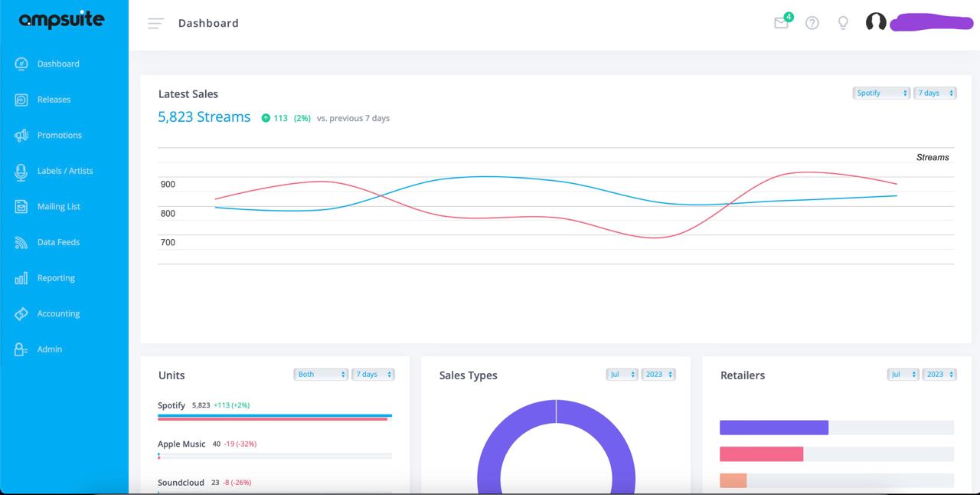This screenshot has height=495, width=980.
Task: Open Releases in the sidebar
Action: coord(54,100)
